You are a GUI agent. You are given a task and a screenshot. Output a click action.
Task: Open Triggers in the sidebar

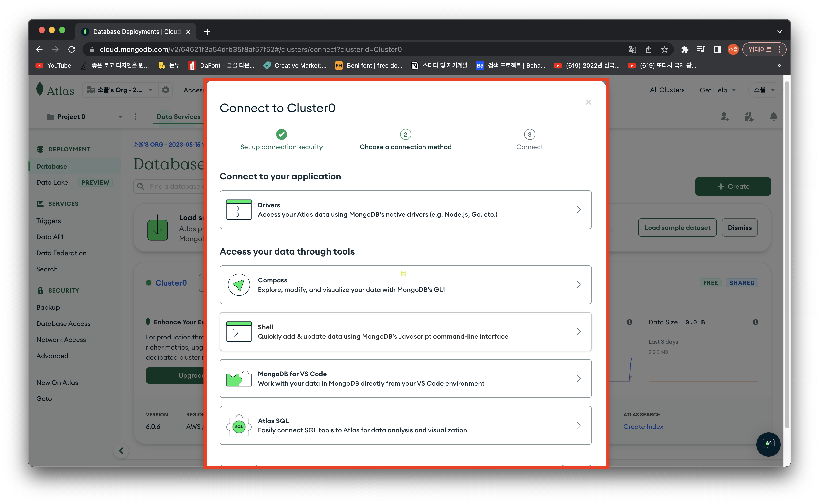tap(48, 221)
